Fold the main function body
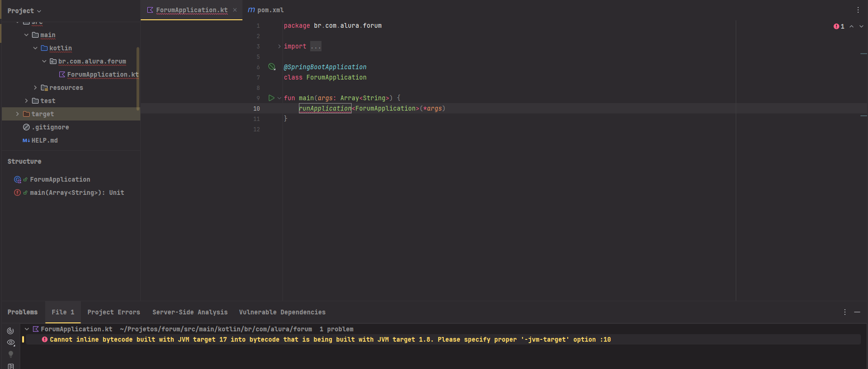Viewport: 868px width, 369px height. 279,98
